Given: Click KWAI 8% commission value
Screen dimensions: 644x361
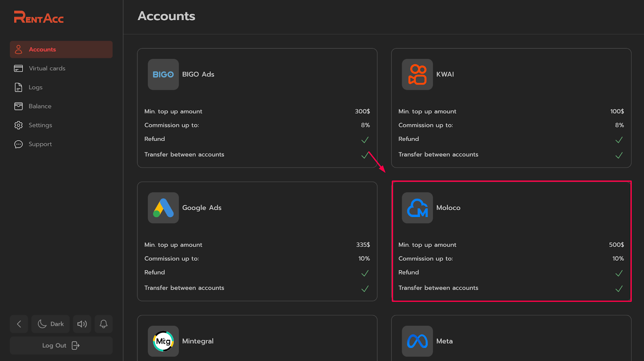Looking at the screenshot, I should tap(619, 125).
